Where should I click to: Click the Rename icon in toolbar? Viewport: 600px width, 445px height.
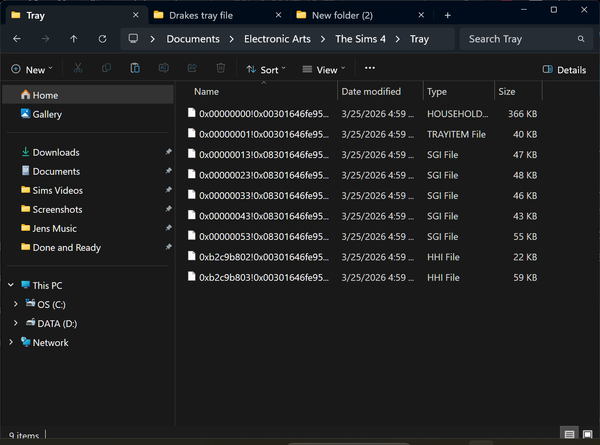(164, 68)
